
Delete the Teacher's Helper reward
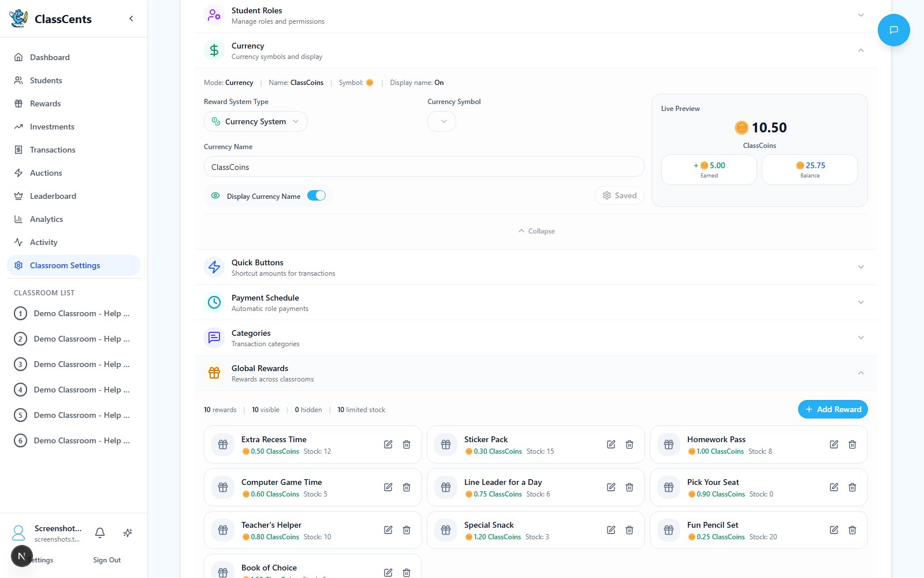[407, 530]
